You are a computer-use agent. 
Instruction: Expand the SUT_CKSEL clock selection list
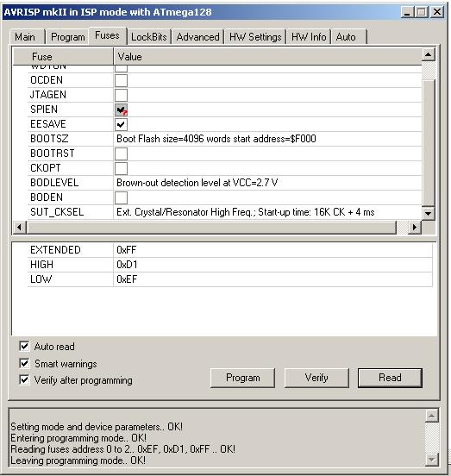point(267,212)
